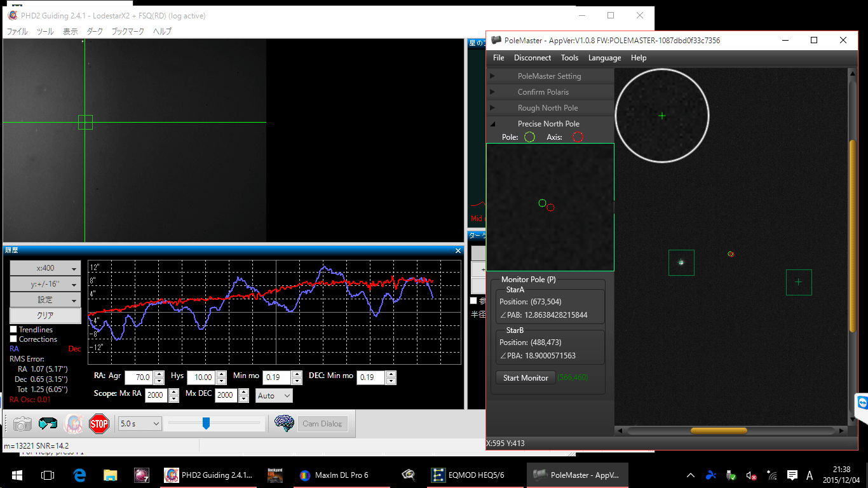Open the Auto Dec guide mode dropdown

pos(274,396)
